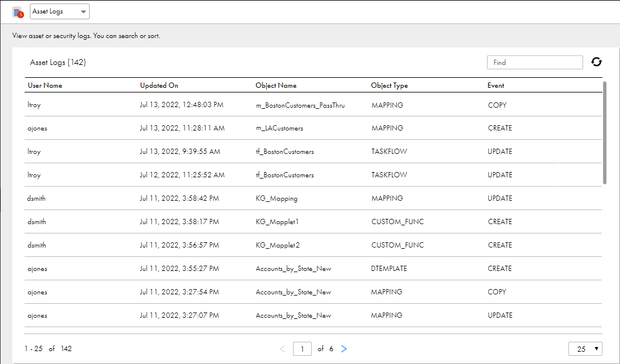Click timestamp Jul 11, 2022, 3:27:54 PM
This screenshot has width=620, height=364.
pos(179,292)
